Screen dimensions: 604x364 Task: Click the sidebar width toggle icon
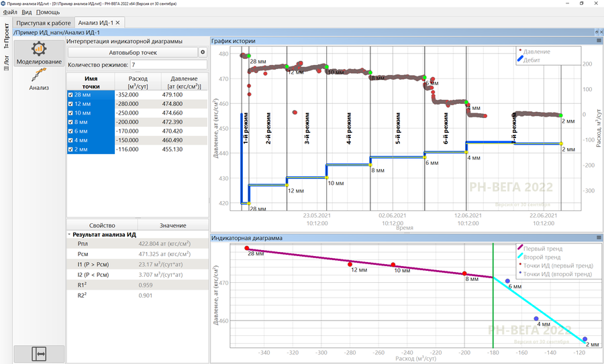[x=39, y=353]
